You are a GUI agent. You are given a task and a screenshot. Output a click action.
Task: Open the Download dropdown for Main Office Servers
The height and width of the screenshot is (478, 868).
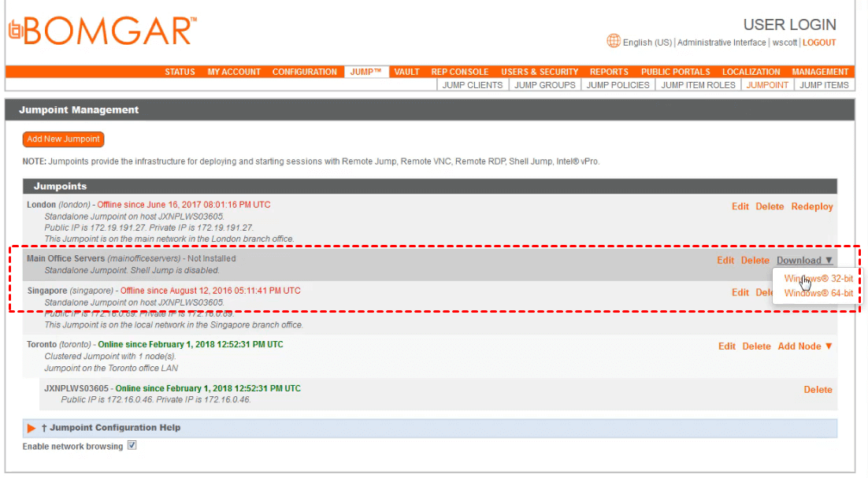point(804,261)
